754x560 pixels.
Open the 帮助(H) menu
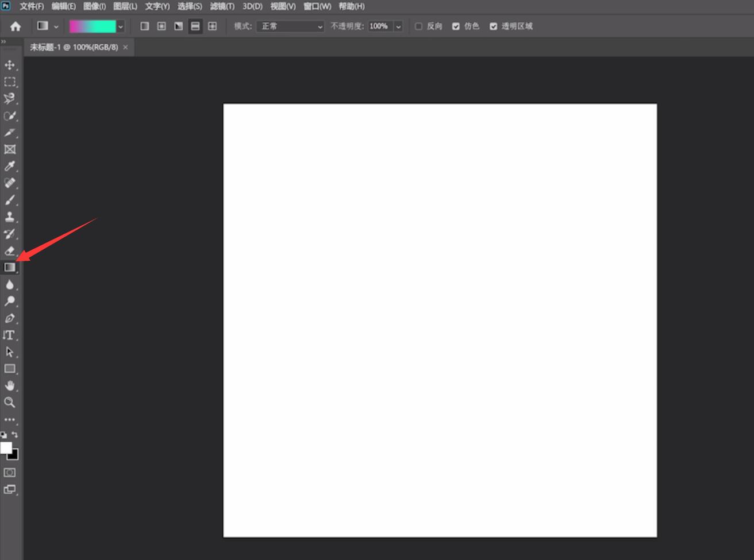pyautogui.click(x=352, y=6)
